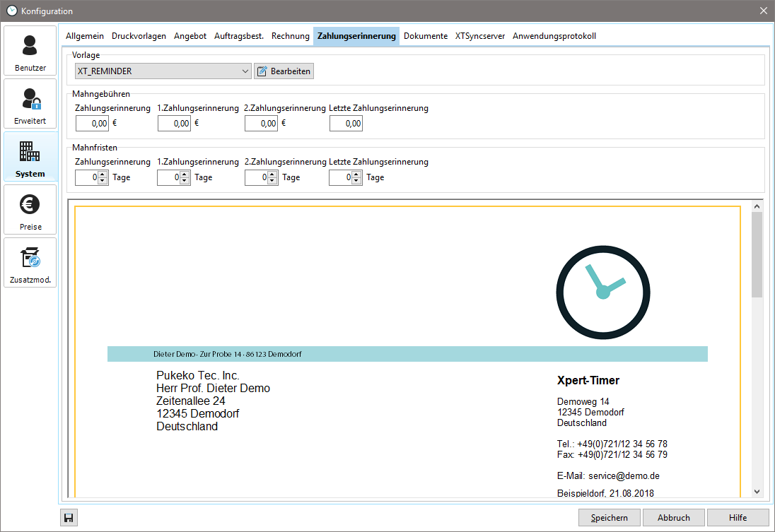775x532 pixels.
Task: Switch to the Druckvorlagen tab
Action: [139, 36]
